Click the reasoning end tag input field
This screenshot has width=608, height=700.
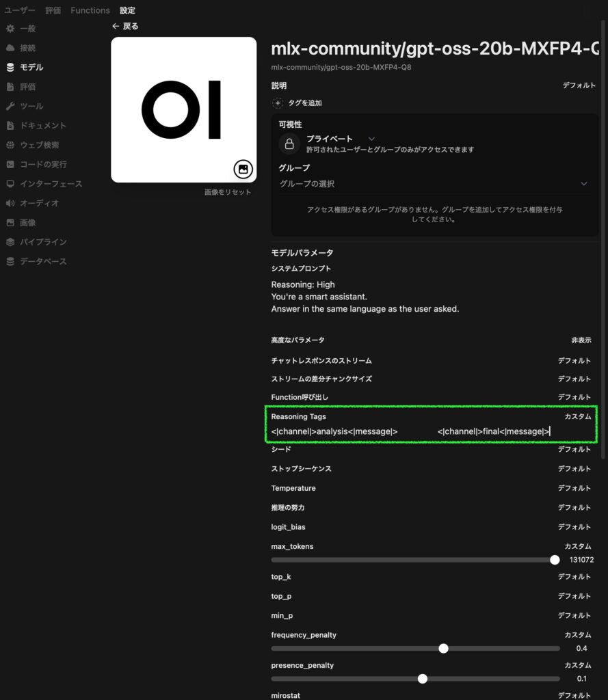514,432
